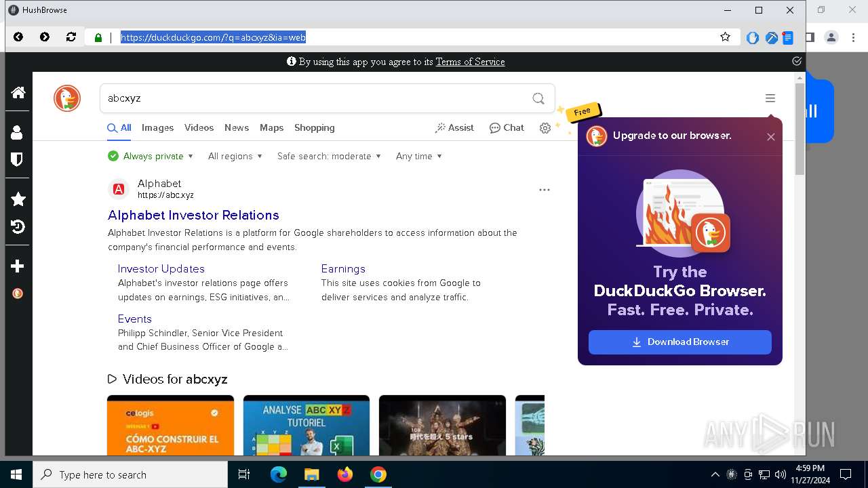Image resolution: width=868 pixels, height=488 pixels.
Task: Open history icon in left sidebar
Action: pos(18,226)
